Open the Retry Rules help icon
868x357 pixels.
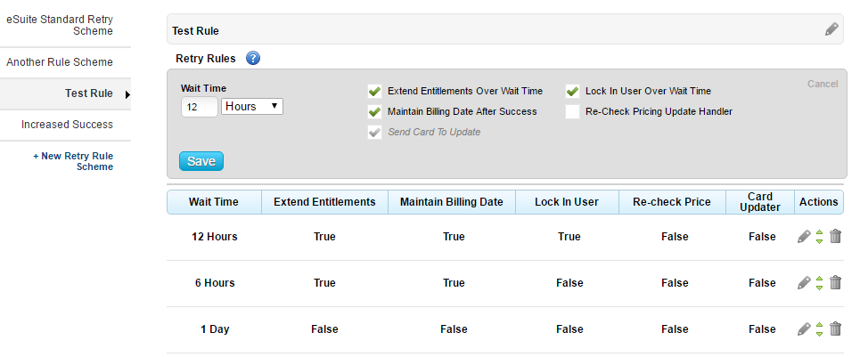(252, 59)
